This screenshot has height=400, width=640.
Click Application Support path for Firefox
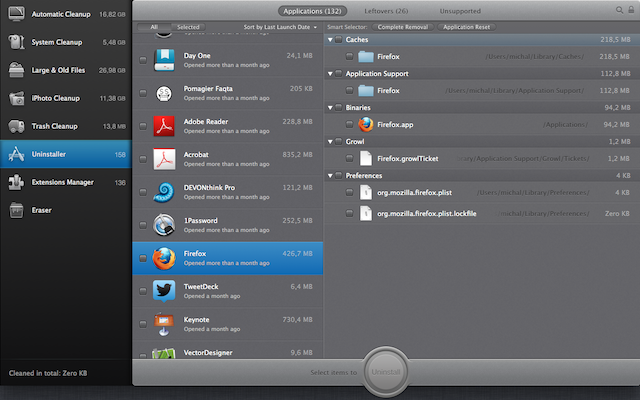pos(514,91)
